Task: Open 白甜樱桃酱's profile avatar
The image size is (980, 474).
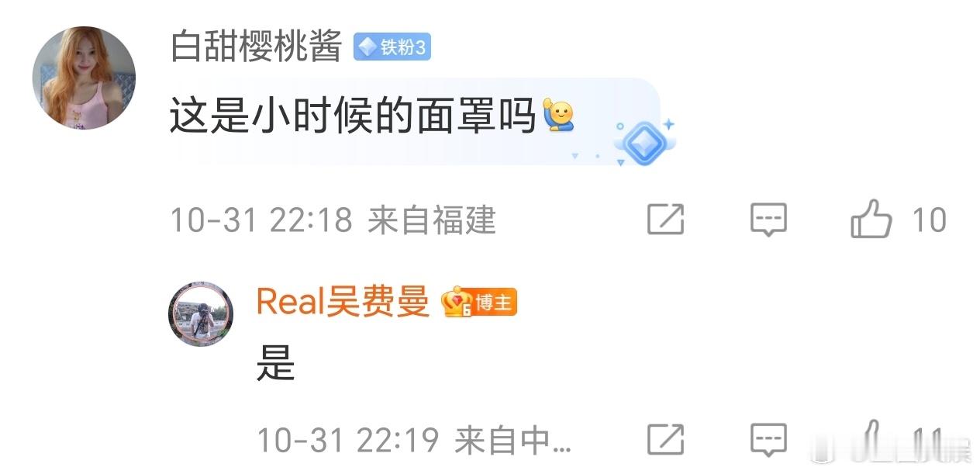Action: (x=84, y=78)
